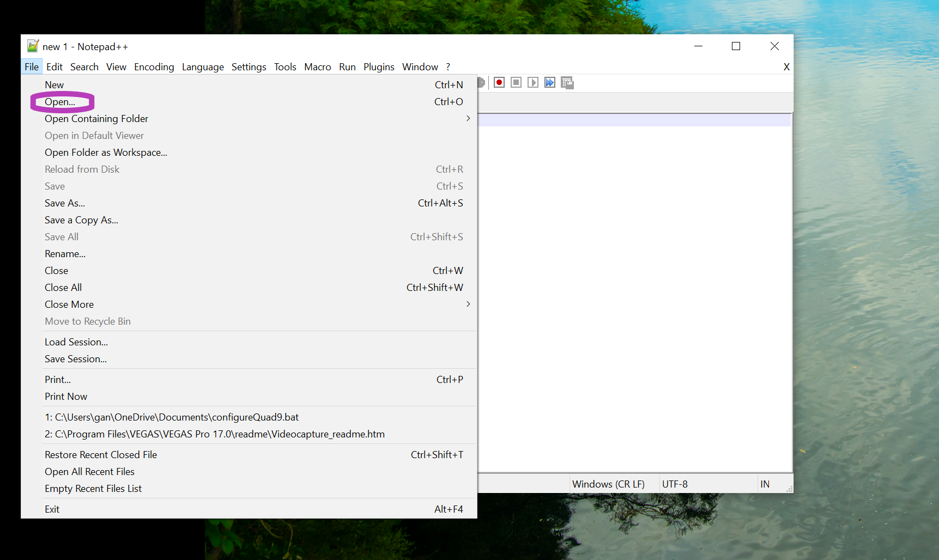The image size is (939, 560).
Task: Choose Close with the Ctrl+W shortcut
Action: point(249,270)
